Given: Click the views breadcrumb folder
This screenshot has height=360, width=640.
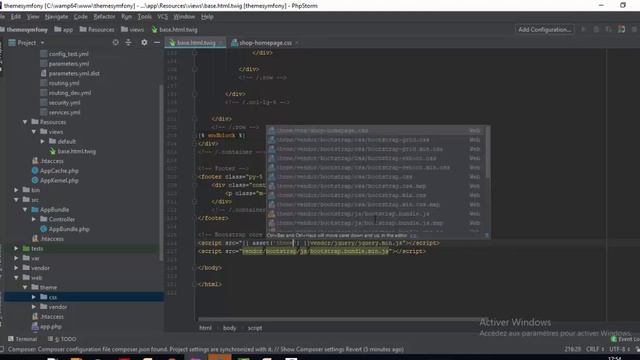Looking at the screenshot, I should tap(133, 29).
